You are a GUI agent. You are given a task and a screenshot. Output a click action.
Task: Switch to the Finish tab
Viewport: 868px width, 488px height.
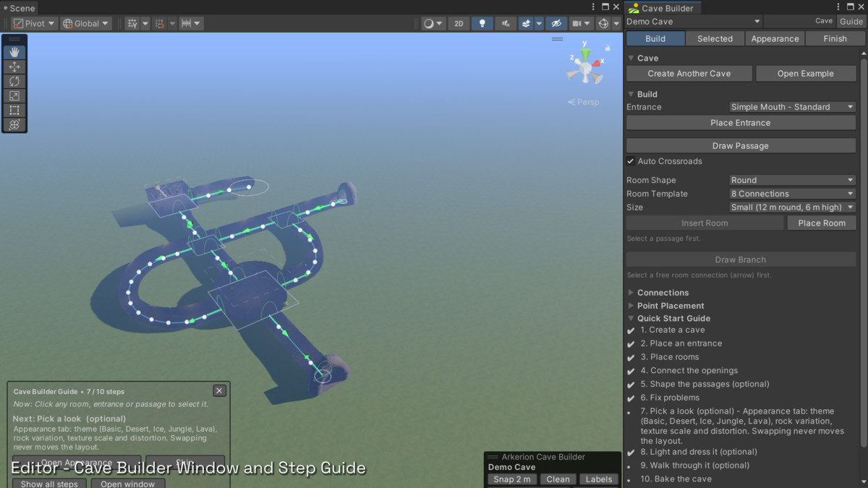click(x=835, y=39)
